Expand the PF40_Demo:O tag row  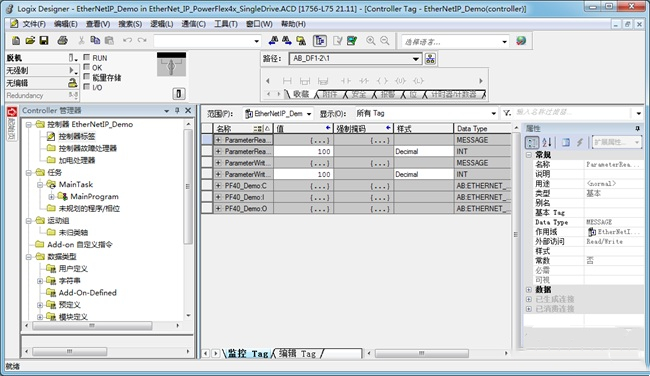point(218,209)
